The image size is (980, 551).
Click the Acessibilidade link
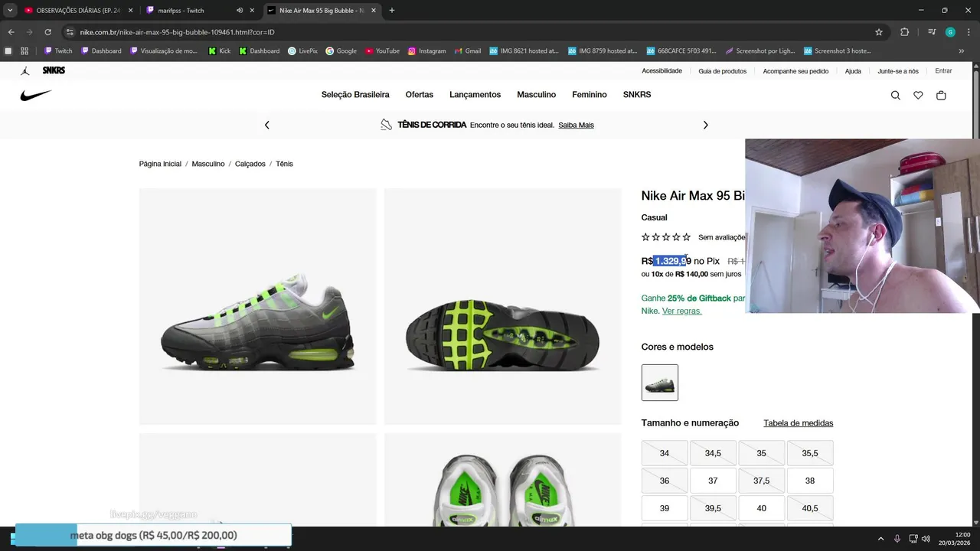(661, 71)
